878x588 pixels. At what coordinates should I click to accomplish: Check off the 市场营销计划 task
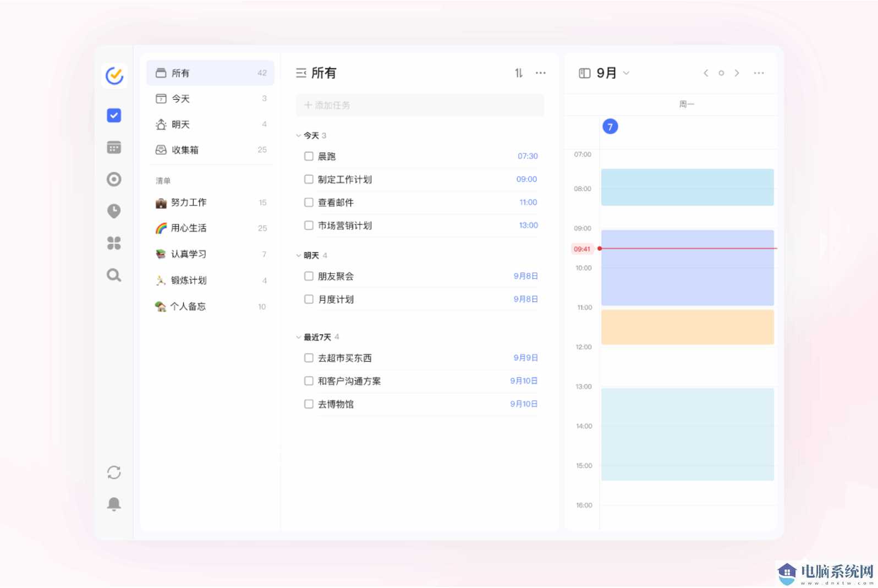tap(309, 226)
